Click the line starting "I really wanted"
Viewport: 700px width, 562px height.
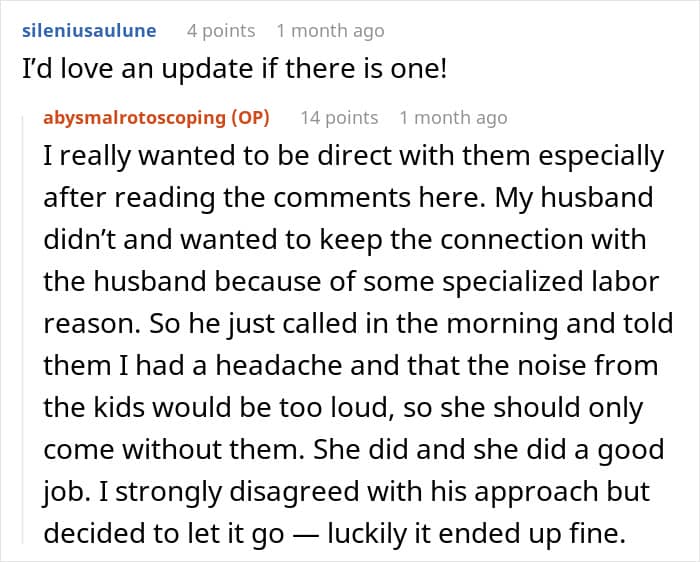353,157
